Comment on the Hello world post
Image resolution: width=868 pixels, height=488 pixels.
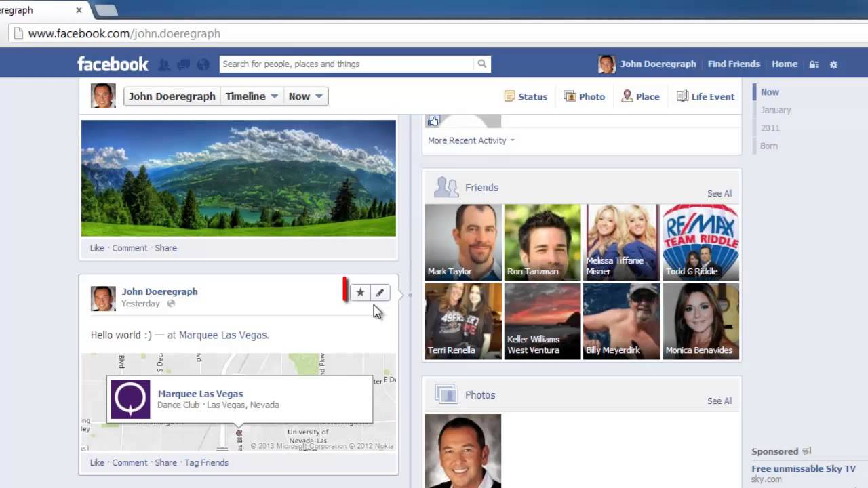point(130,462)
